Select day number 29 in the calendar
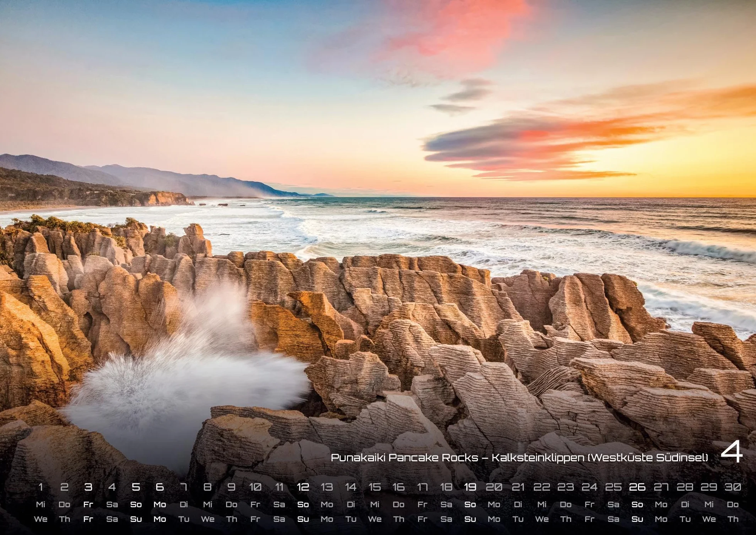This screenshot has width=756, height=535. (709, 487)
